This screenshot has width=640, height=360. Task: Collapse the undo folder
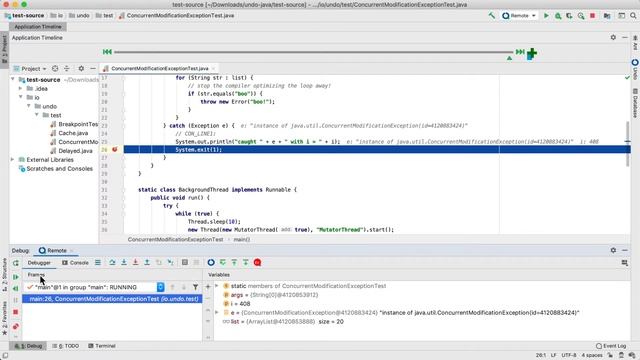29,106
